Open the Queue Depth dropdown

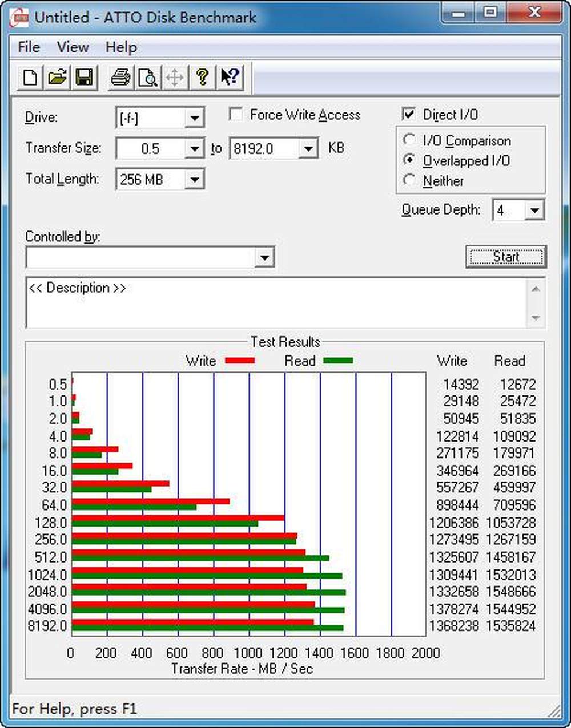[534, 211]
